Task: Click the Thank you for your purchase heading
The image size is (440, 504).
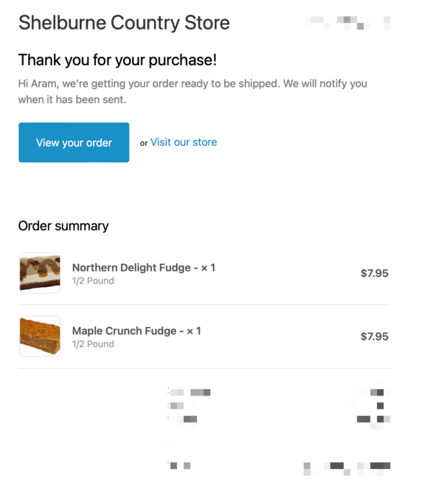Action: pos(117,60)
